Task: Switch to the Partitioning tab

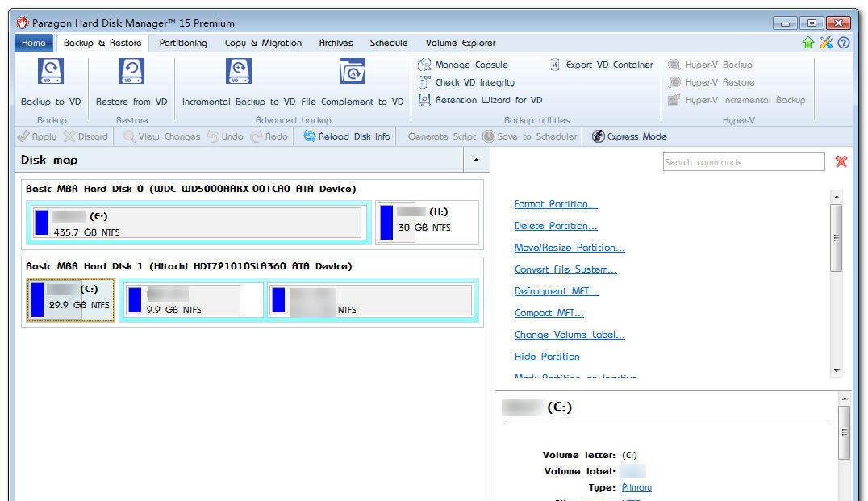Action: tap(183, 43)
